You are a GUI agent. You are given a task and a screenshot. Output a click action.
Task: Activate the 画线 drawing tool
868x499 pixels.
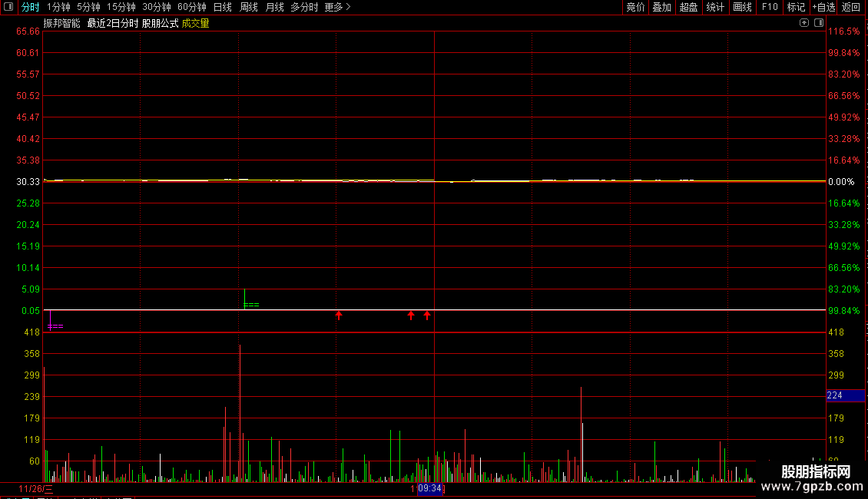(x=742, y=7)
